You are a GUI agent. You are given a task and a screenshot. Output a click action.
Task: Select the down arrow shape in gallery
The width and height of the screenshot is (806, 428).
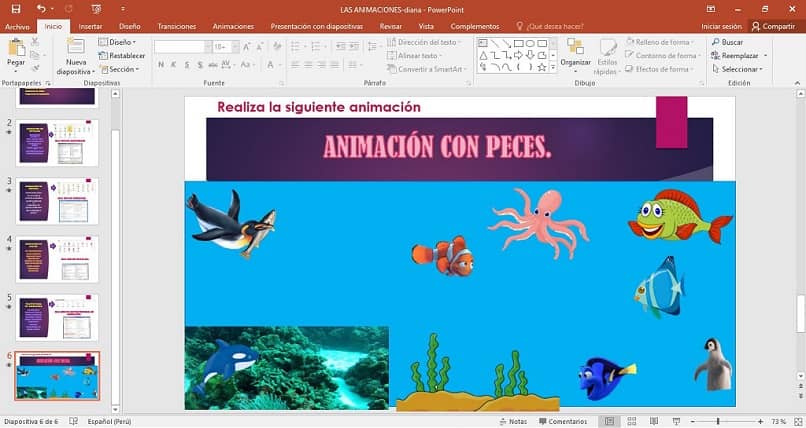(530, 55)
